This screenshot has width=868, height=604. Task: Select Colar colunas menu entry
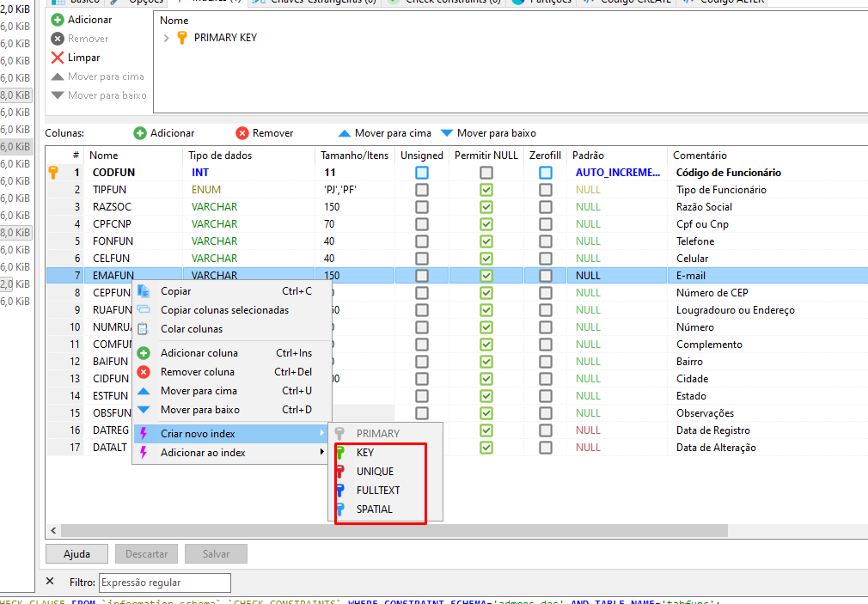[x=192, y=329]
